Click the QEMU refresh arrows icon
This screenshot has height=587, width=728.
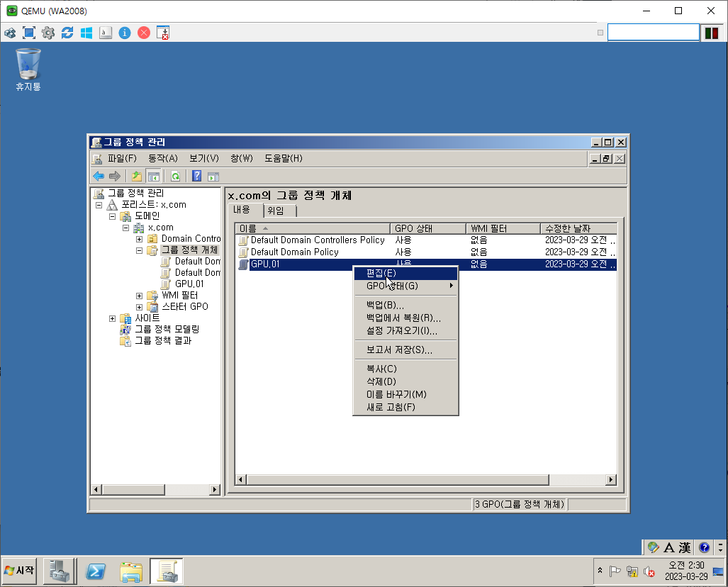point(67,33)
